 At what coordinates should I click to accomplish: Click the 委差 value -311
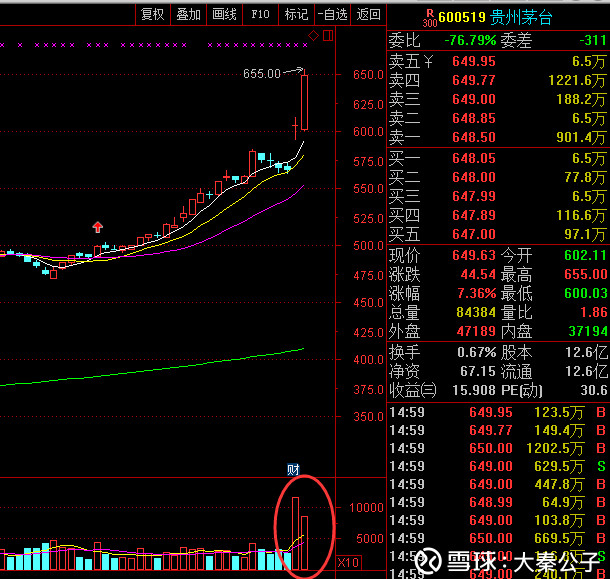point(593,40)
